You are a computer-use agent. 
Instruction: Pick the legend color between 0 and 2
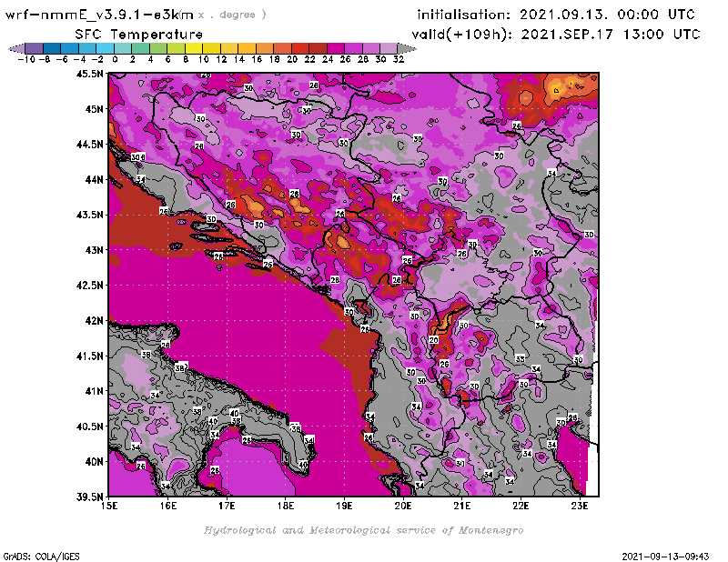[x=123, y=49]
